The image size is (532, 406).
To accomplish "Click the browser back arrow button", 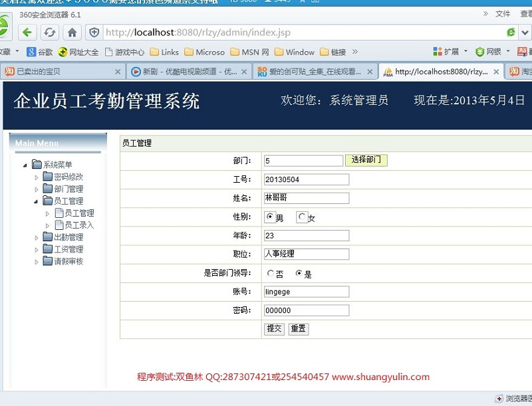I will tap(27, 32).
